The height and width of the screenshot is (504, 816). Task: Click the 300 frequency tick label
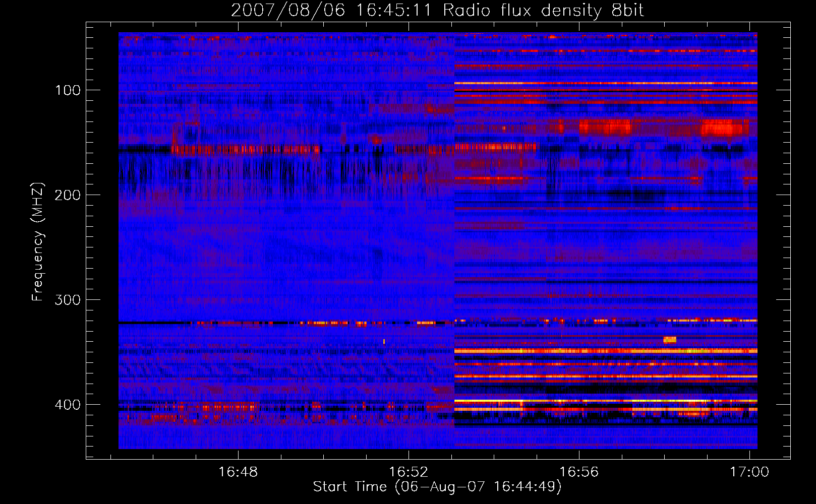pos(68,300)
